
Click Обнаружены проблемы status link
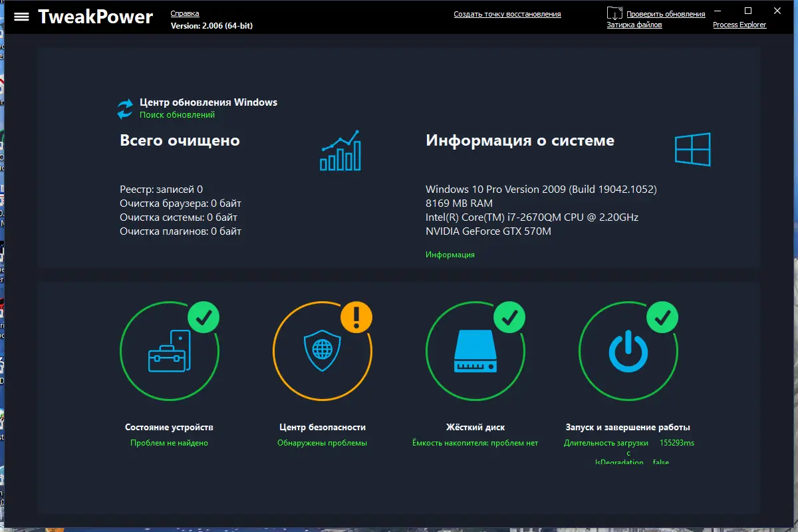pos(322,443)
